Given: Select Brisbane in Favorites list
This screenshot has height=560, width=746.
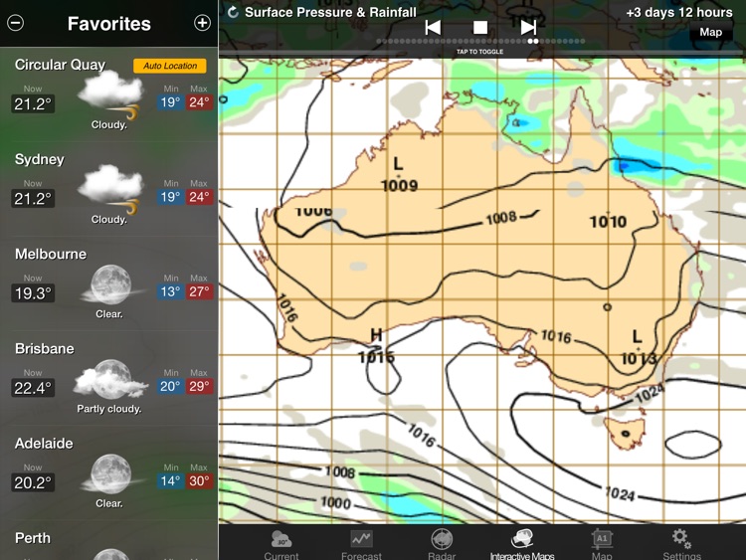Looking at the screenshot, I should [x=109, y=379].
